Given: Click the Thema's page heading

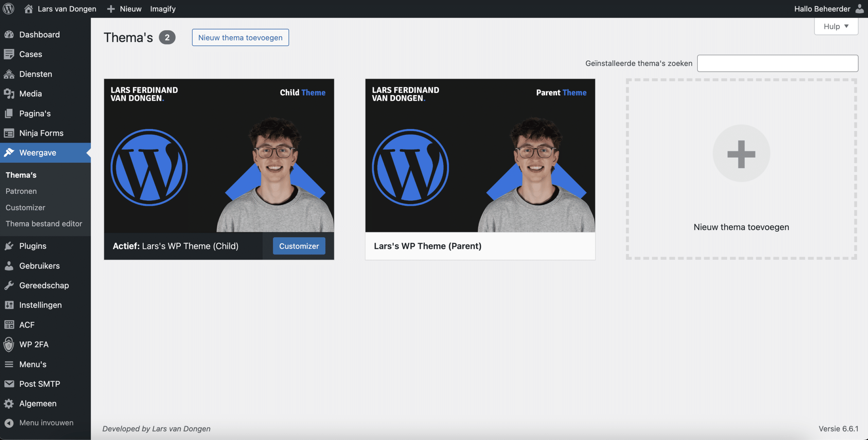Looking at the screenshot, I should (x=128, y=37).
